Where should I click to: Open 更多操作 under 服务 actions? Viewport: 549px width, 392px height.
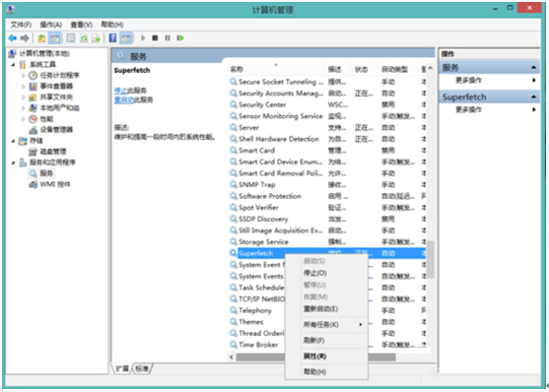(x=468, y=80)
